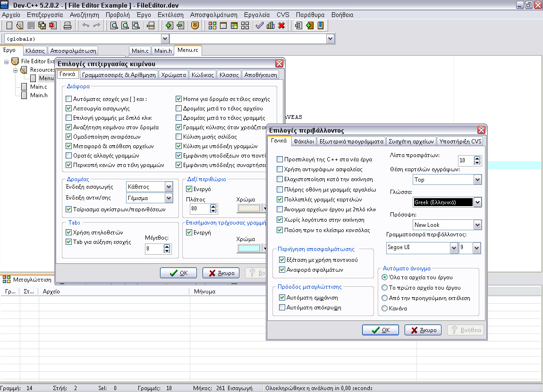Screen dimensions: 543x392
Task: Click the Print toolbar icon
Action: point(68,25)
